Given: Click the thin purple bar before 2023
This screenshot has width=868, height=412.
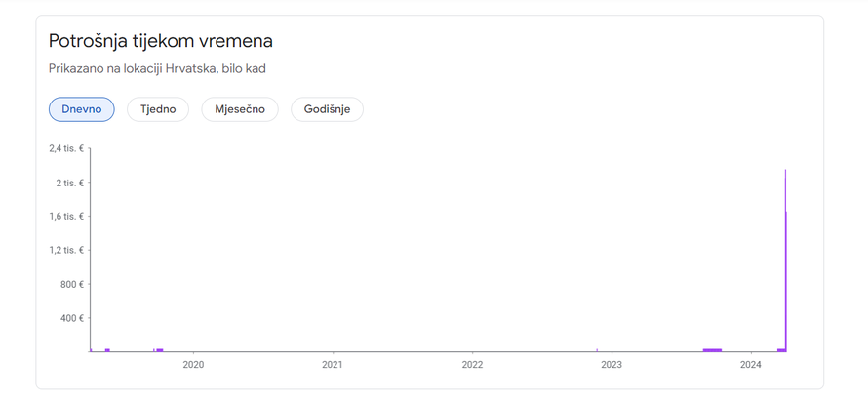Looking at the screenshot, I should pyautogui.click(x=597, y=349).
